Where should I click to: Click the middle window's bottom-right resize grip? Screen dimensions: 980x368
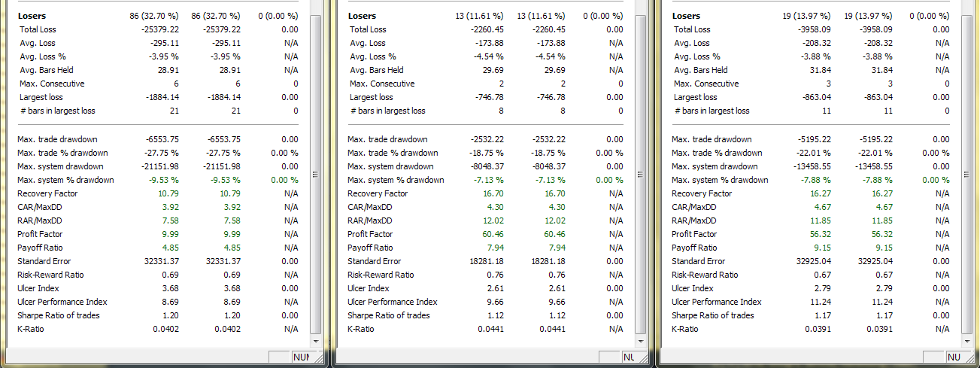point(643,358)
